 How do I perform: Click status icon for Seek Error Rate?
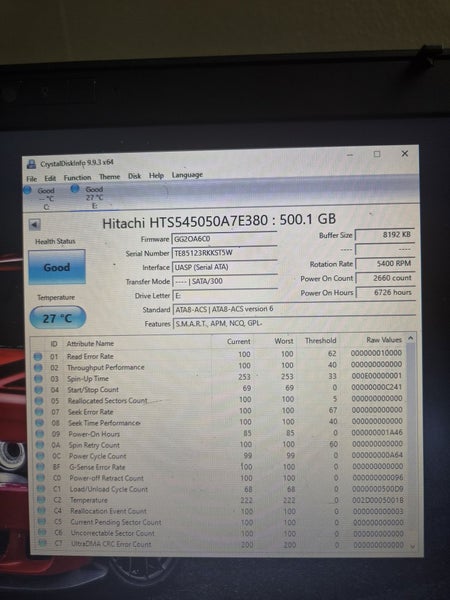[39, 412]
